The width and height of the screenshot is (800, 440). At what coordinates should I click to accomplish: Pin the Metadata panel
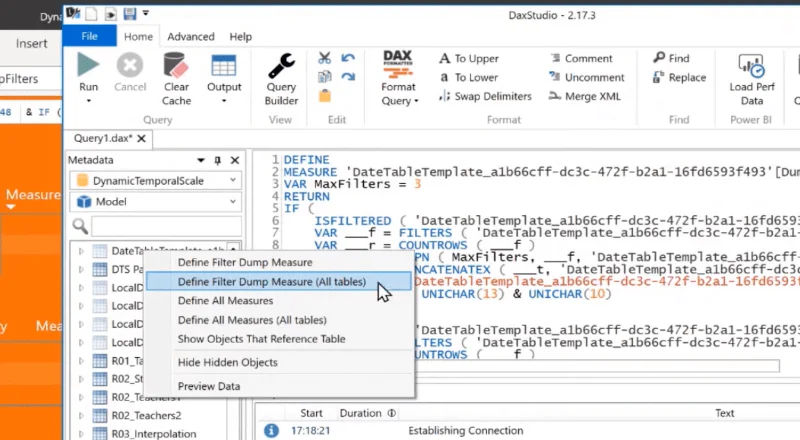(x=218, y=160)
